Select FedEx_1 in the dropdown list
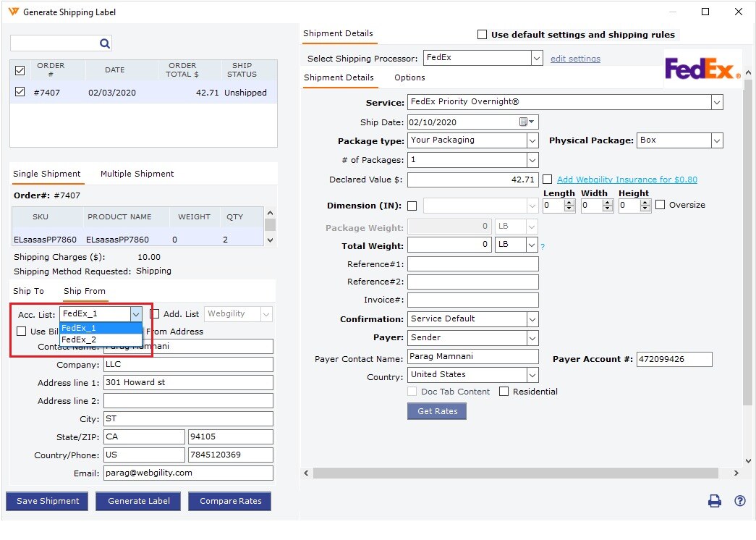 (x=101, y=328)
